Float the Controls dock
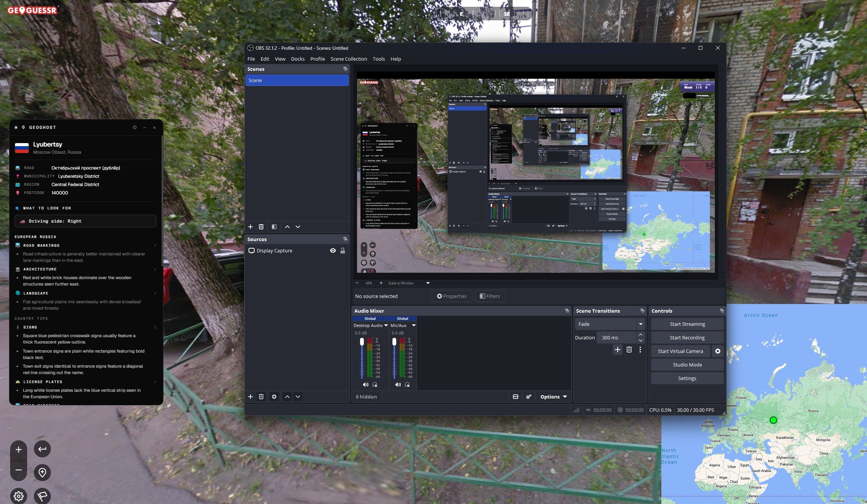This screenshot has width=867, height=504. click(722, 311)
